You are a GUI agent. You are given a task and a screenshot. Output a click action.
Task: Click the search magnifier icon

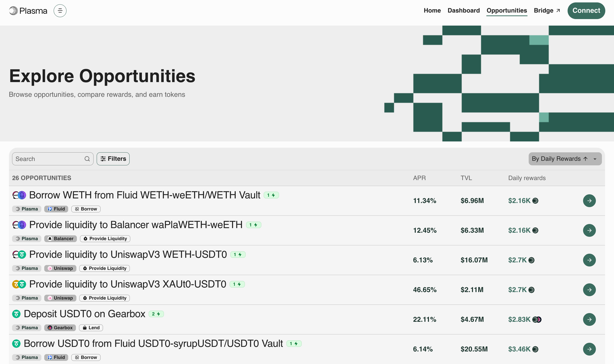point(87,159)
